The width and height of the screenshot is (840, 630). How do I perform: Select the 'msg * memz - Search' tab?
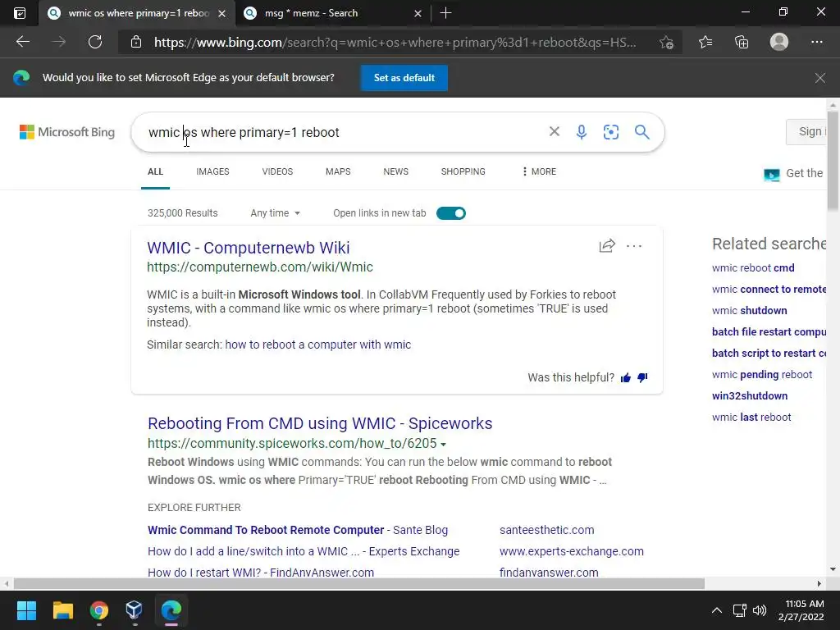(333, 13)
